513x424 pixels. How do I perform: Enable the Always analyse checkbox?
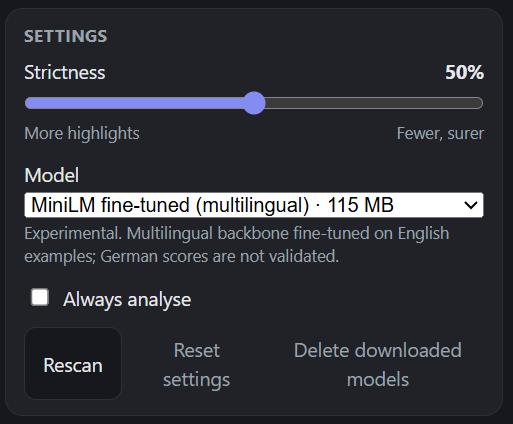click(x=40, y=297)
